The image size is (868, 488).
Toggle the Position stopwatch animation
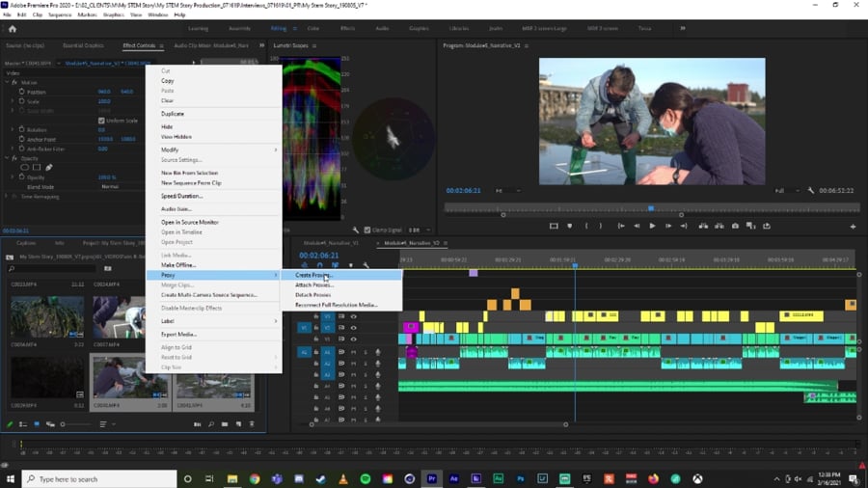(x=21, y=92)
